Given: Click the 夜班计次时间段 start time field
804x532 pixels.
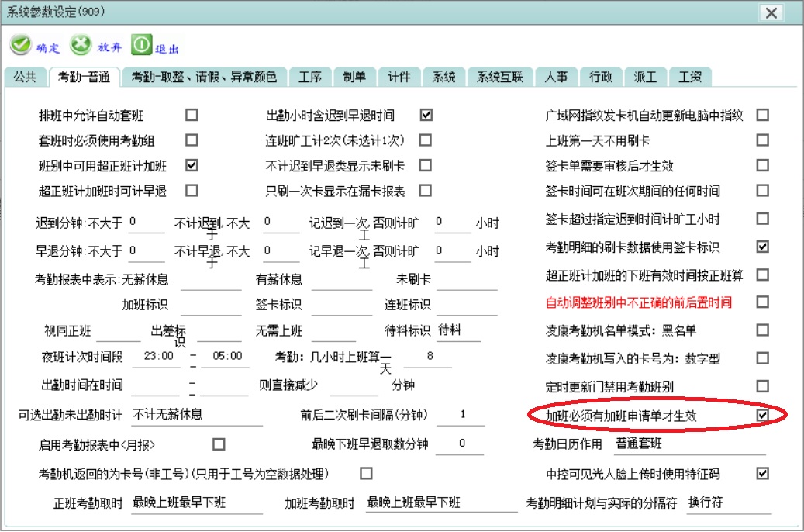Looking at the screenshot, I should 157,357.
